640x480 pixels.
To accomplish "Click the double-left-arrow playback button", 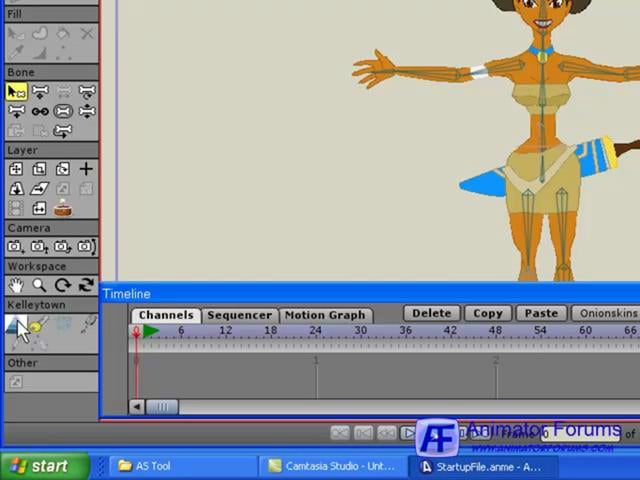I will (386, 433).
